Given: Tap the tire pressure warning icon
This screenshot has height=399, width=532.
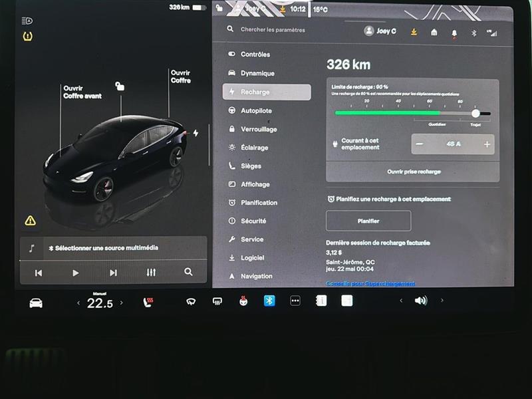Looking at the screenshot, I should pyautogui.click(x=27, y=37).
